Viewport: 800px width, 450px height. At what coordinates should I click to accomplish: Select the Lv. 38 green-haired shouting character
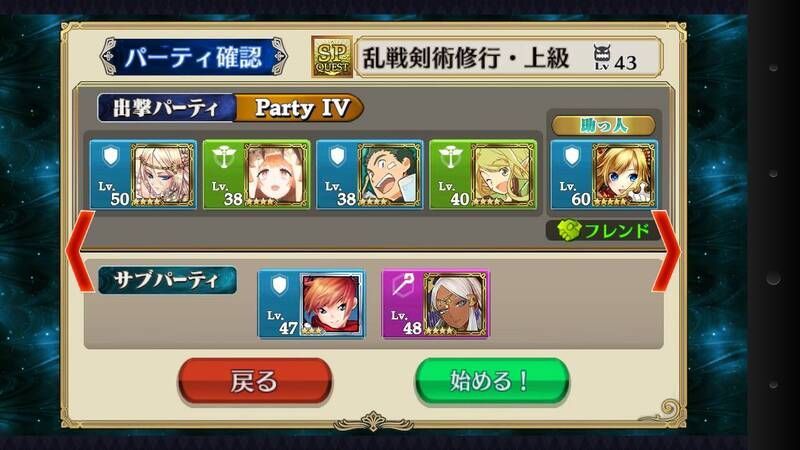370,175
